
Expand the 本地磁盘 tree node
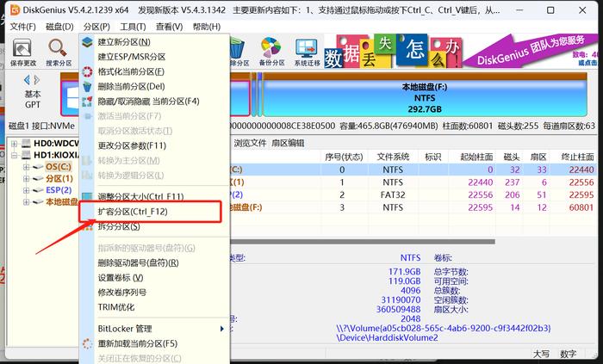coord(26,202)
